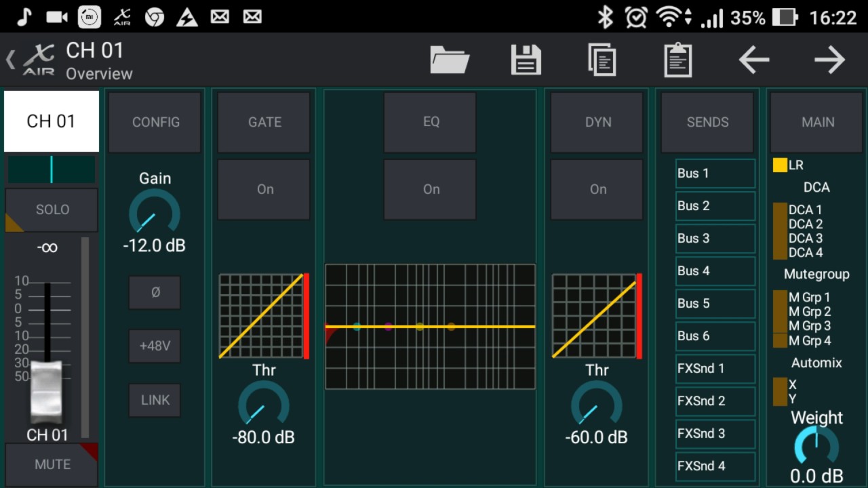This screenshot has width=868, height=488.
Task: Tap the -12.0 dB gain value
Action: click(x=154, y=246)
